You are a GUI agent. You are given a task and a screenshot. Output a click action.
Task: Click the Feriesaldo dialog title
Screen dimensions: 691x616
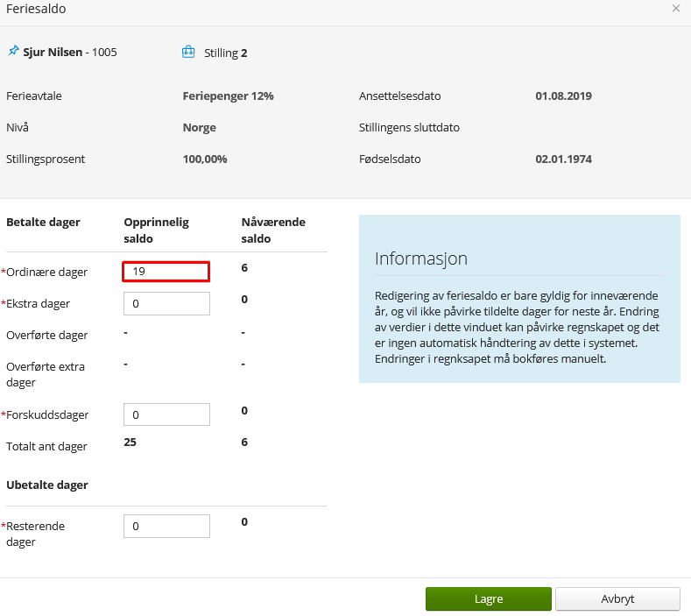tap(36, 10)
